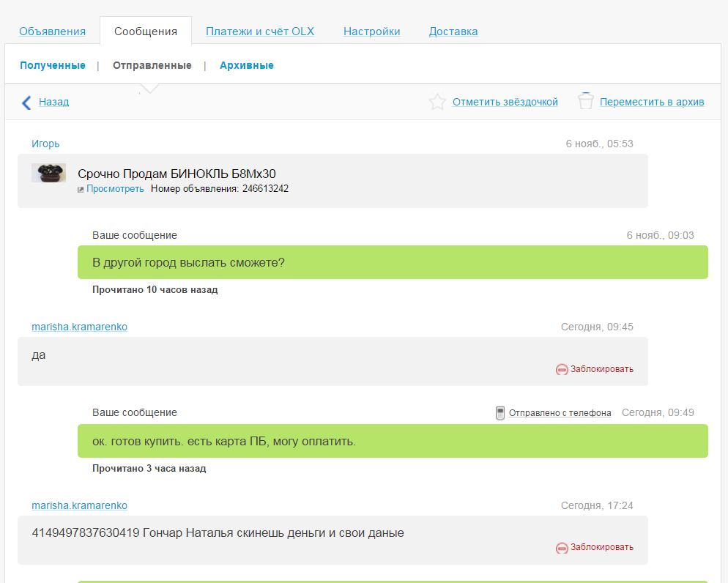Click Прочитано 3 часа назад status
Screen dimensions: 728x583
149,468
